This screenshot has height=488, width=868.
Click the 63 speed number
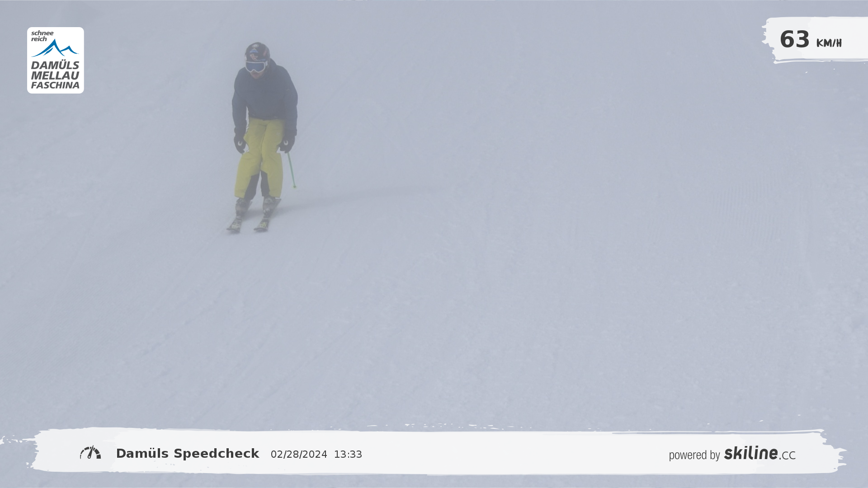coord(794,39)
